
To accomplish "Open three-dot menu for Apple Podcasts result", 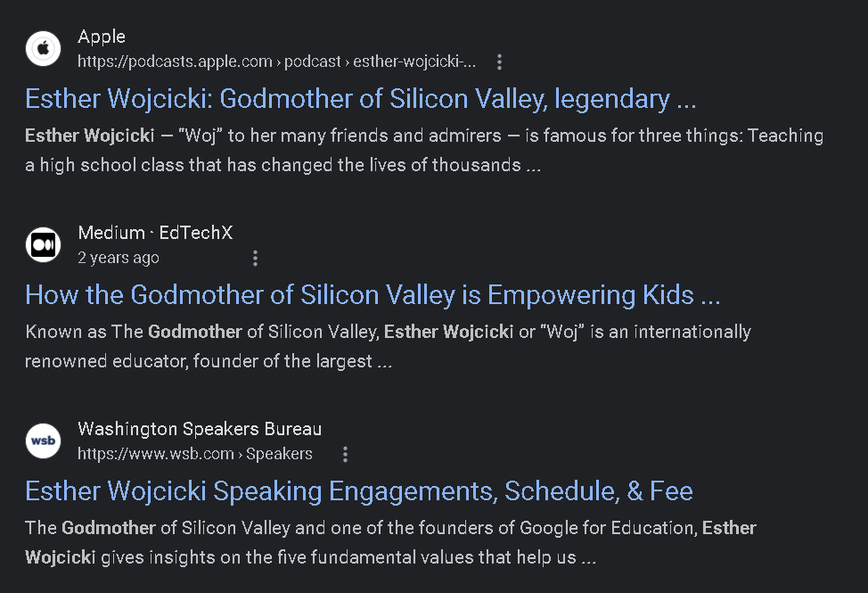I will (x=499, y=62).
